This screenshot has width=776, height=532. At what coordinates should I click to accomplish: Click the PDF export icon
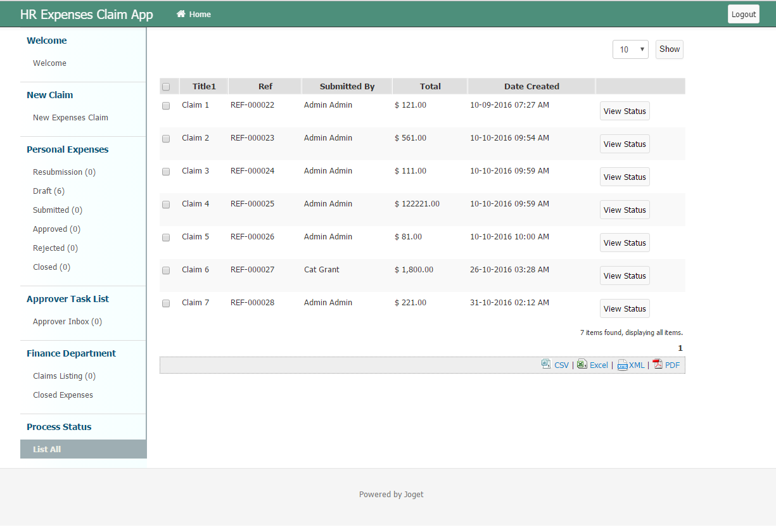(658, 364)
